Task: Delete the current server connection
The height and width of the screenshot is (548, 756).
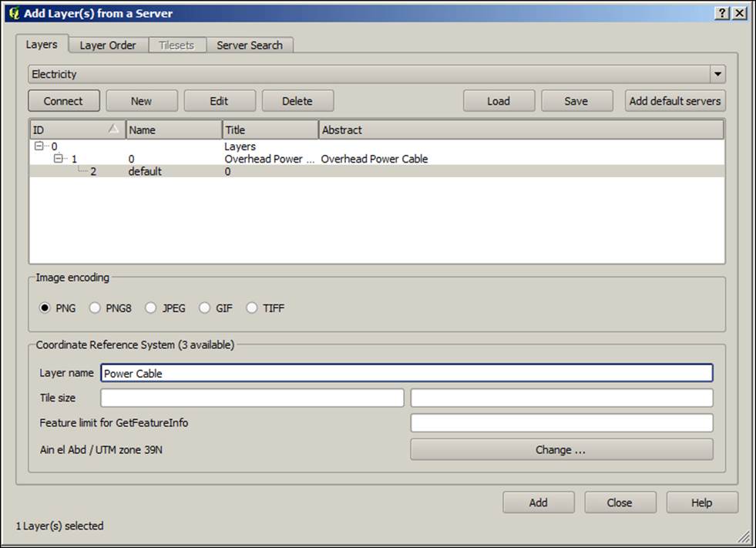Action: tap(297, 100)
